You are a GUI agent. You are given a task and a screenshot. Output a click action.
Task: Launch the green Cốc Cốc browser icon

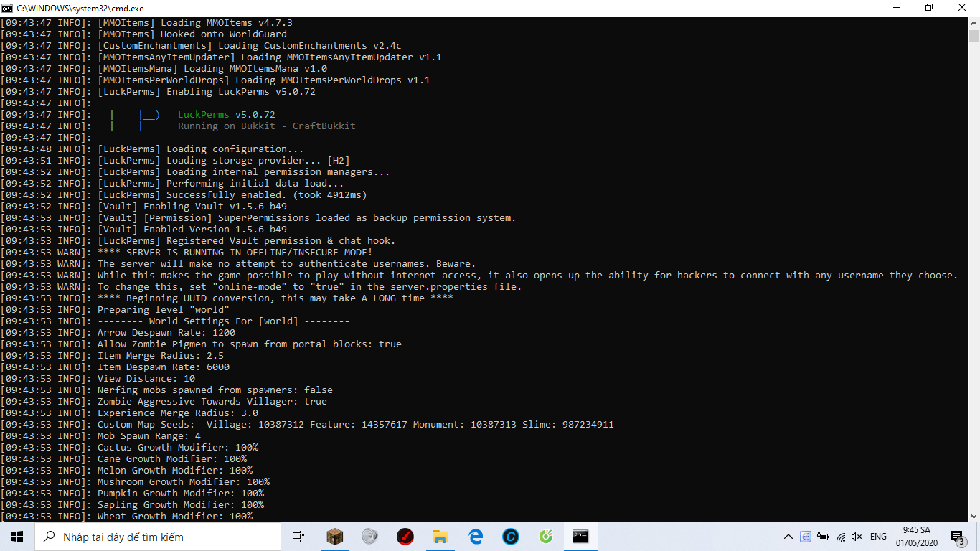coord(546,537)
